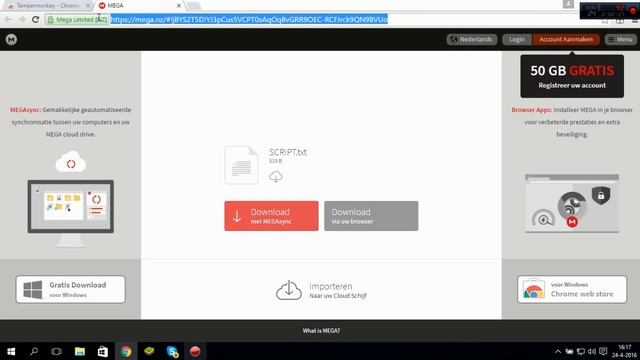The height and width of the screenshot is (360, 640).
Task: Click Chrome icon in taskbar
Action: [x=126, y=351]
